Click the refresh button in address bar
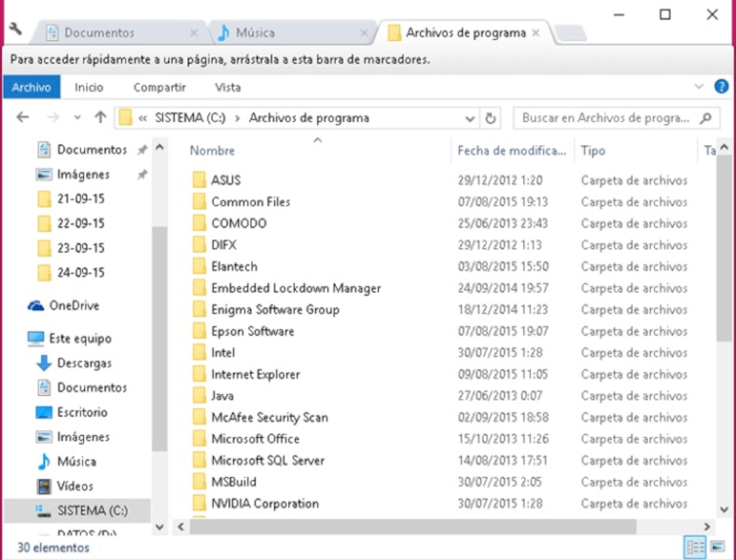Image resolution: width=736 pixels, height=560 pixels. pos(490,118)
